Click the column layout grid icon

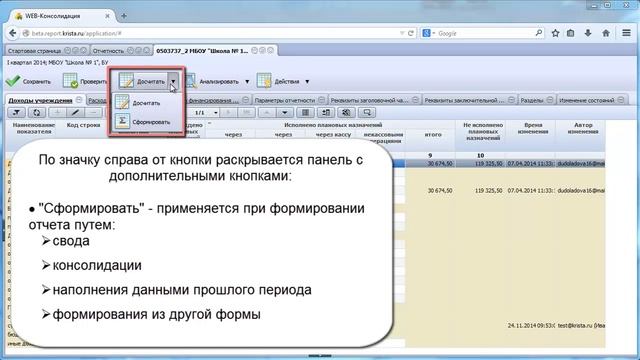coord(305,112)
